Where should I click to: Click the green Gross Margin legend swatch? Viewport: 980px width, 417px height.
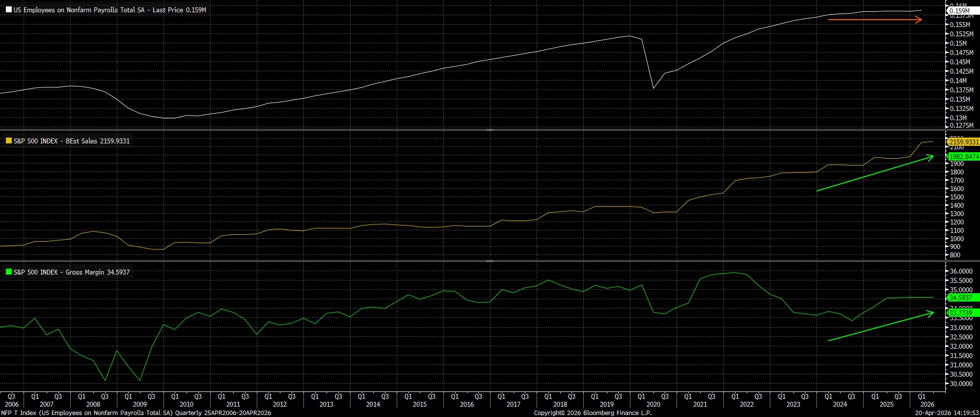[x=9, y=272]
